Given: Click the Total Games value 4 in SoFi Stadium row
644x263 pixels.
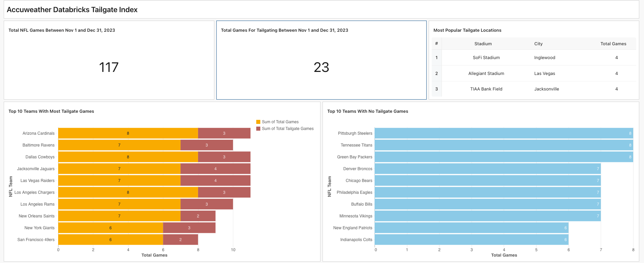Looking at the screenshot, I should point(616,57).
